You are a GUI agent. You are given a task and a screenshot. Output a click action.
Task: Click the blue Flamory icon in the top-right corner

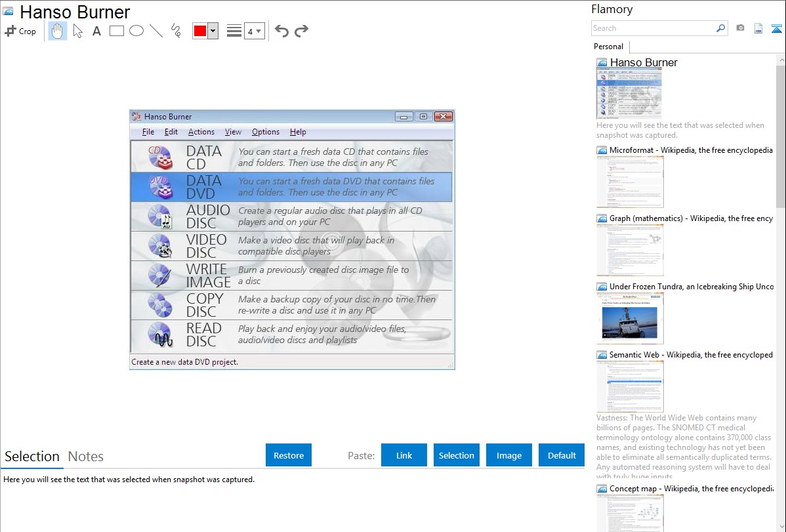tap(776, 29)
